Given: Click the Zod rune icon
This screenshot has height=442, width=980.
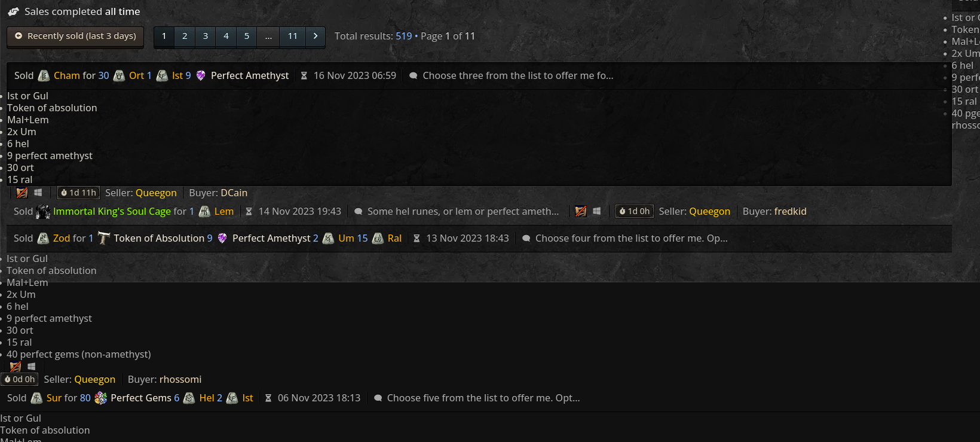Looking at the screenshot, I should pyautogui.click(x=43, y=239).
